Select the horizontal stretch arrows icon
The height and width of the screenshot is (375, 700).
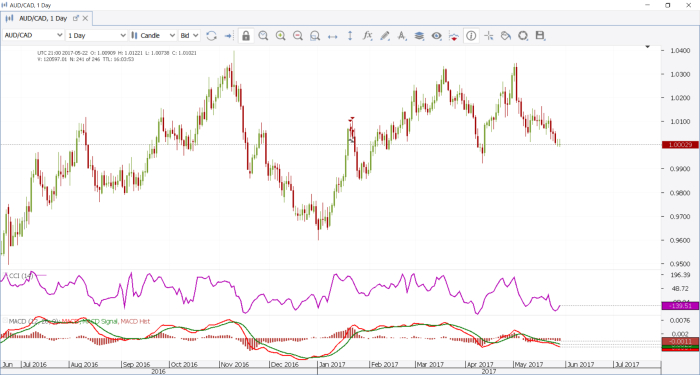point(333,36)
